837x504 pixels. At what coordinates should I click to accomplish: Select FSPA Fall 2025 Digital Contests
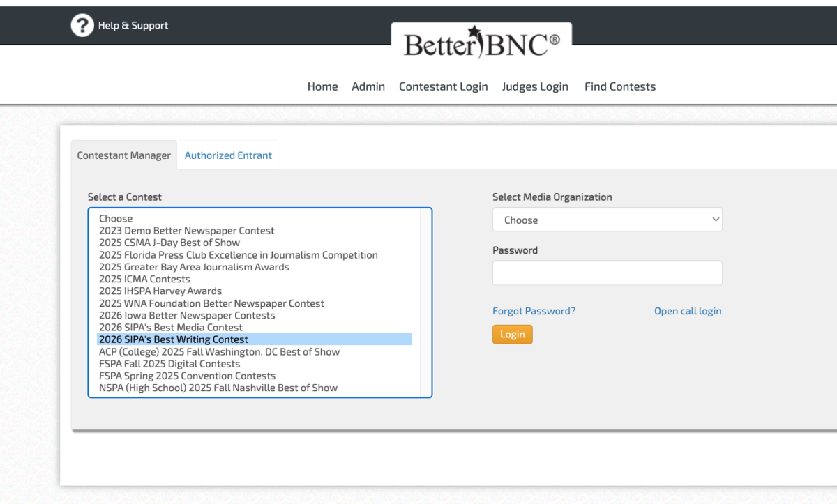click(255, 364)
